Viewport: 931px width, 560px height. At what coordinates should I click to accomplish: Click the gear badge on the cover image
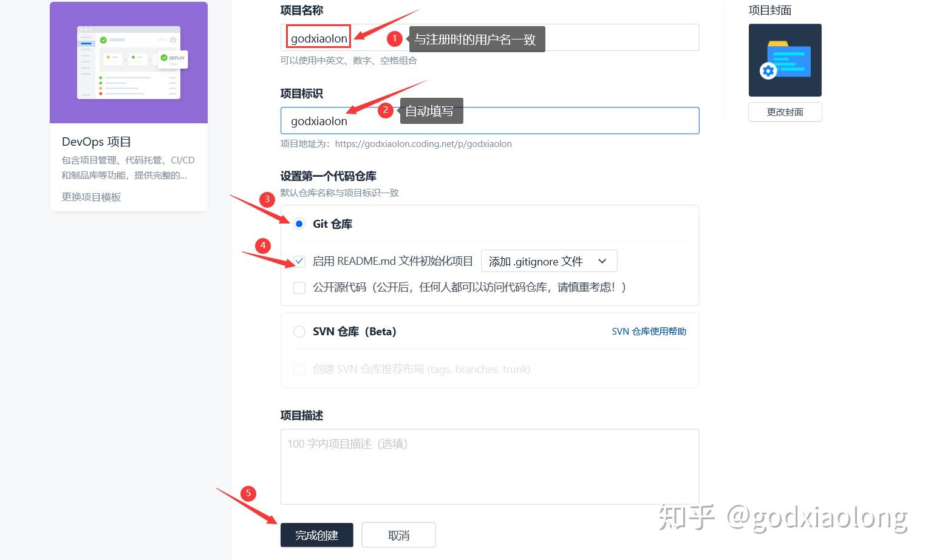click(768, 71)
